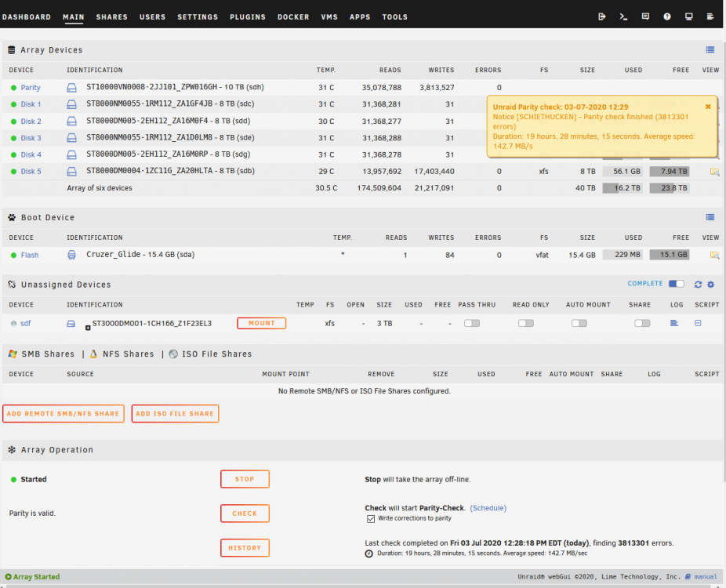The height and width of the screenshot is (588, 726).
Task: Click the logout icon in header
Action: point(602,16)
